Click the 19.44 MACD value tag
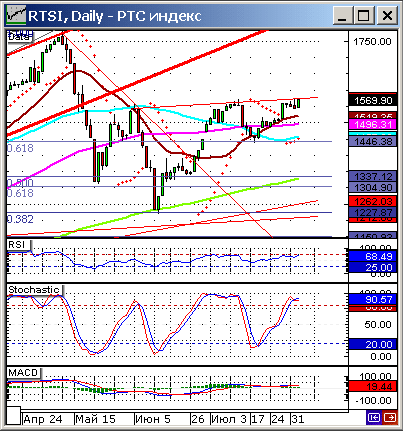Image resolution: width=403 pixels, height=431 pixels. click(373, 387)
